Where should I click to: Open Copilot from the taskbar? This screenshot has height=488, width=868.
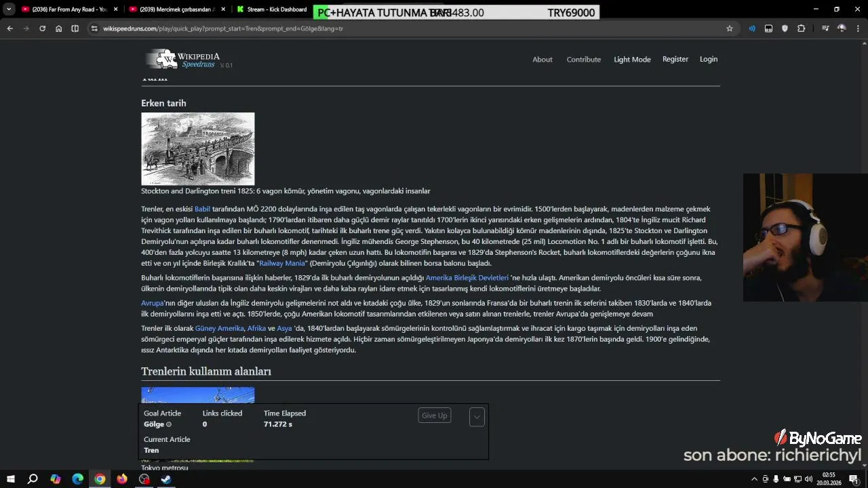click(56, 479)
